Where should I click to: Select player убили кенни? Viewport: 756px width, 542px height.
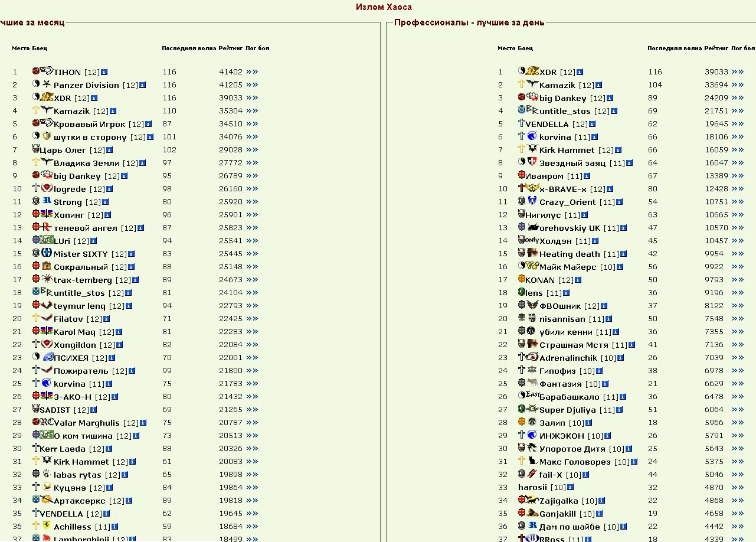566,332
